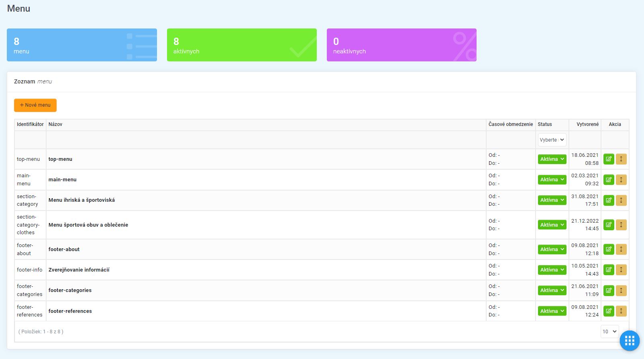Open the page size dropdown showing 10
The width and height of the screenshot is (644, 359).
point(609,332)
